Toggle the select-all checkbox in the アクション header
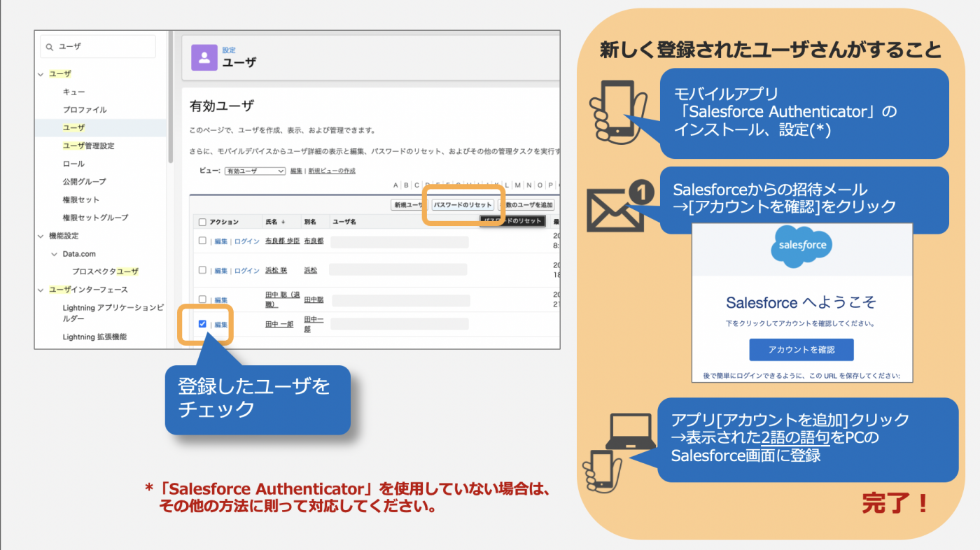Viewport: 980px width, 550px height. tap(202, 222)
